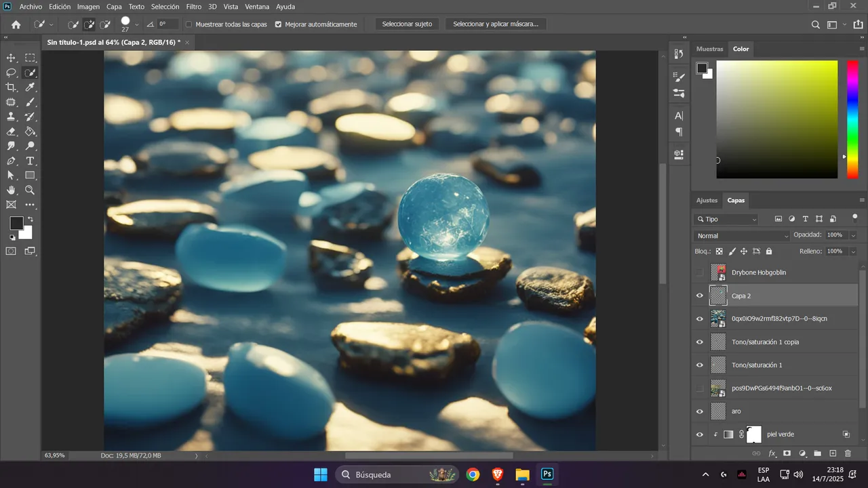This screenshot has width=868, height=488.
Task: Click Seleccionar y aplicar máscara button
Action: [x=496, y=24]
